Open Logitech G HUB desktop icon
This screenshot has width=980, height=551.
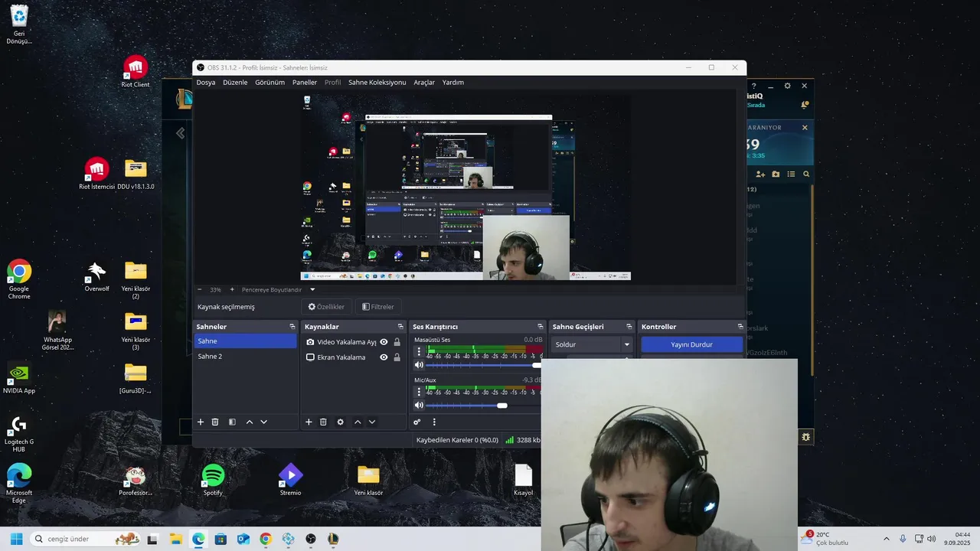[19, 433]
